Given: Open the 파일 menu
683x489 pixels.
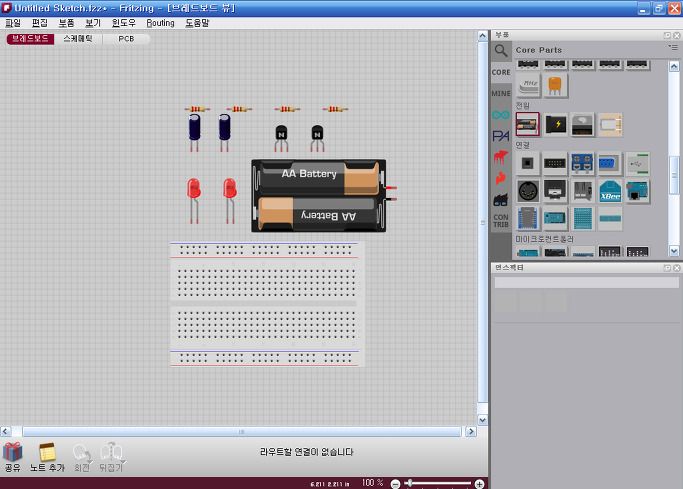Looking at the screenshot, I should pyautogui.click(x=13, y=23).
